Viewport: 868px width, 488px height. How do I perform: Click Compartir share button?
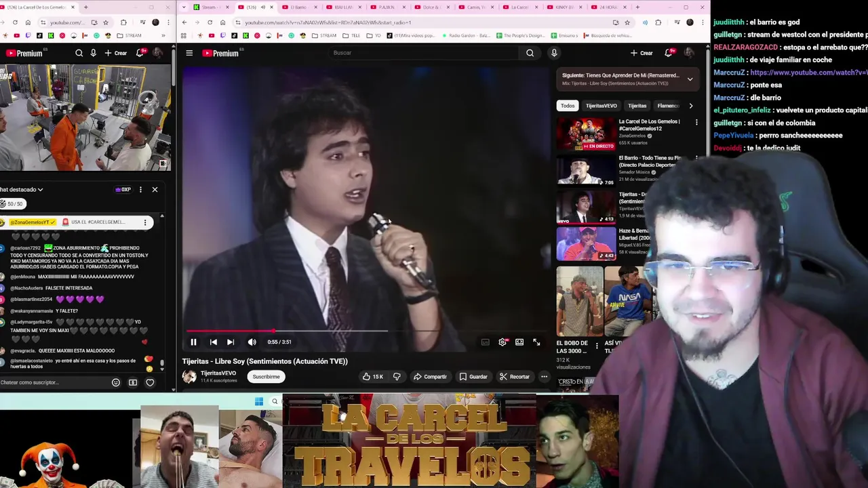coord(430,377)
